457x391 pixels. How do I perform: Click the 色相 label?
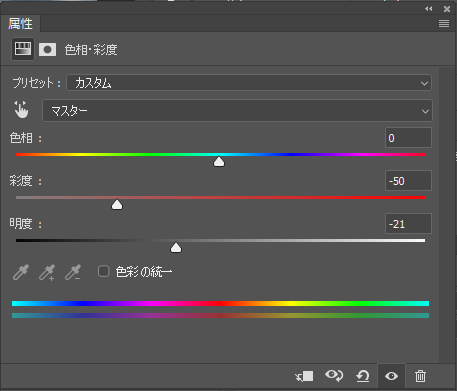pyautogui.click(x=21, y=138)
